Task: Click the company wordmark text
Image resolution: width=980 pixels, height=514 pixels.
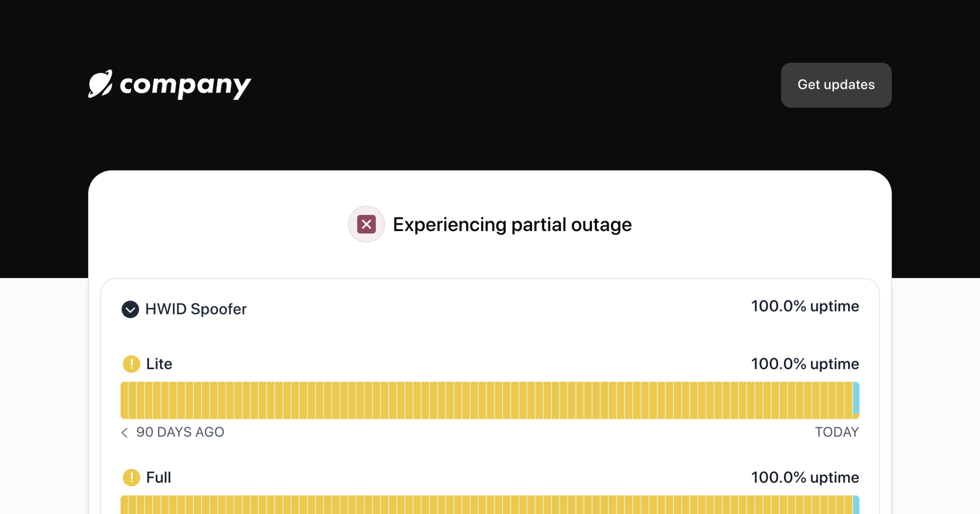Action: [x=185, y=86]
